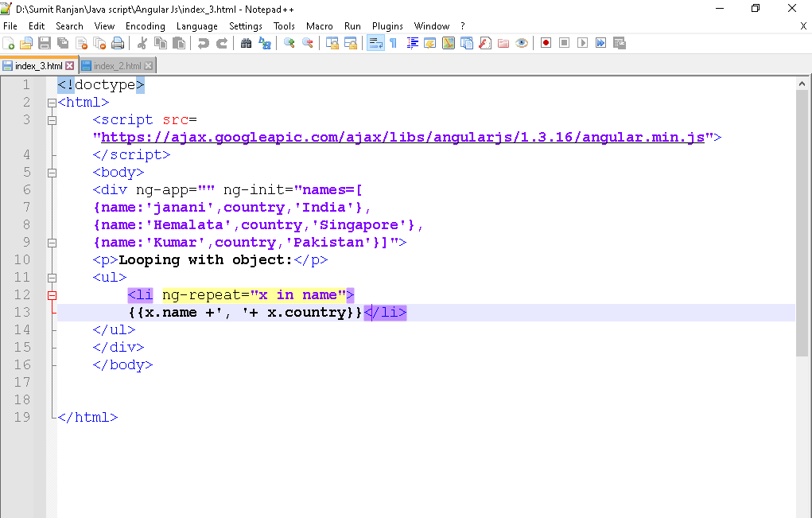Click the vertical scrollbar thumb

(x=802, y=223)
